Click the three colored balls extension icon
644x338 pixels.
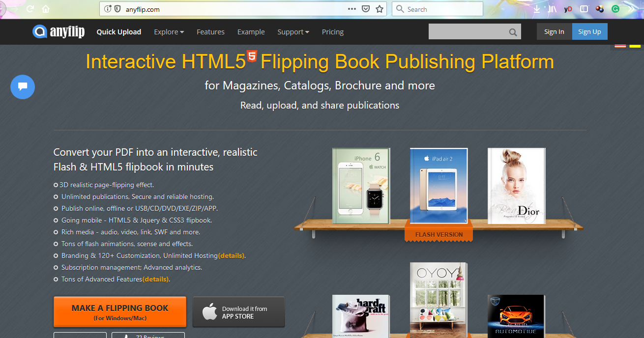pos(600,9)
